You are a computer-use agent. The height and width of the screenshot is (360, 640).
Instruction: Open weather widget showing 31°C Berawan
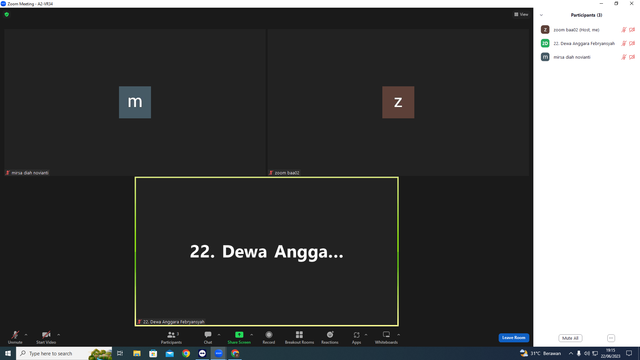tap(540, 353)
